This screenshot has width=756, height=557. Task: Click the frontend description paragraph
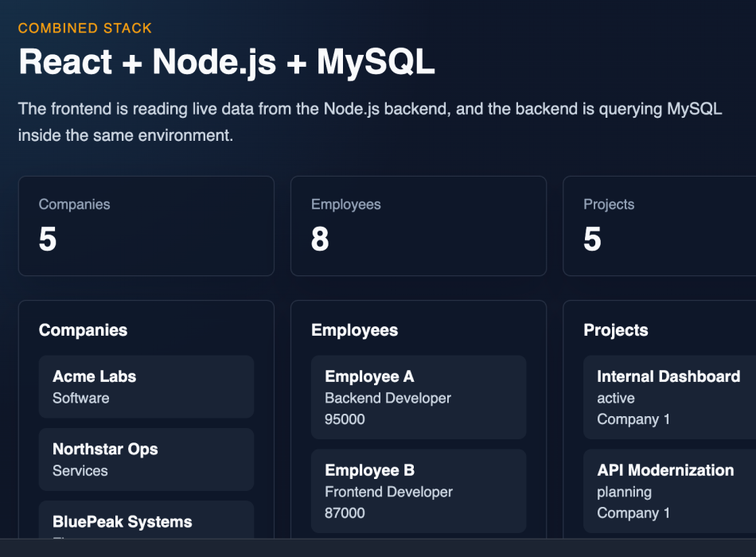[370, 122]
